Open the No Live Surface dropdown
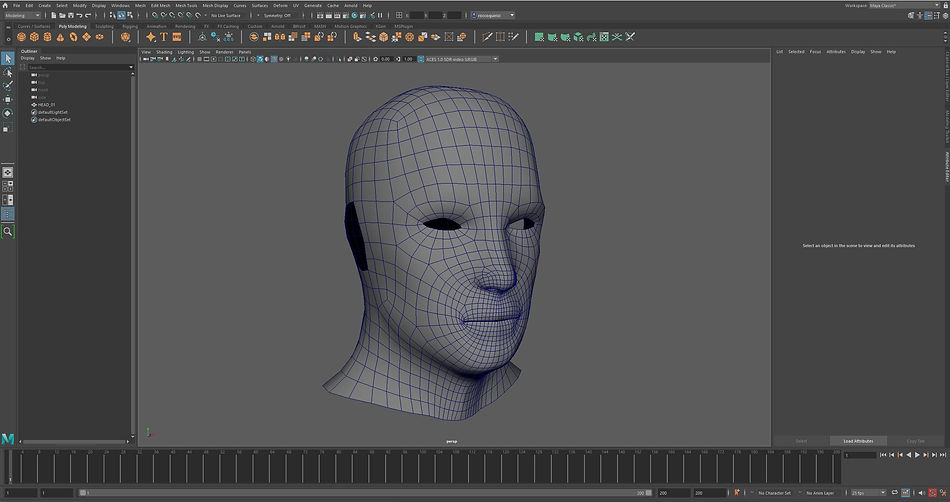The height and width of the screenshot is (502, 950). click(x=228, y=15)
